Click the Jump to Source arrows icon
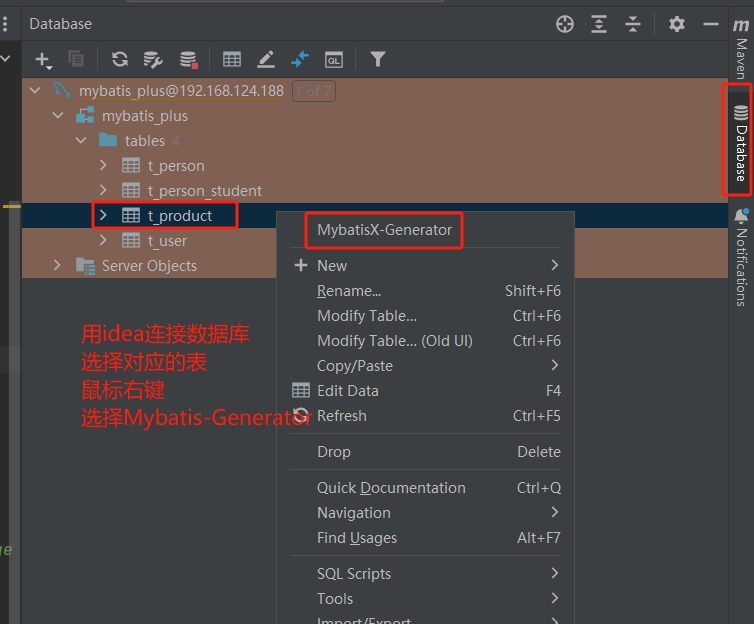 (x=300, y=59)
